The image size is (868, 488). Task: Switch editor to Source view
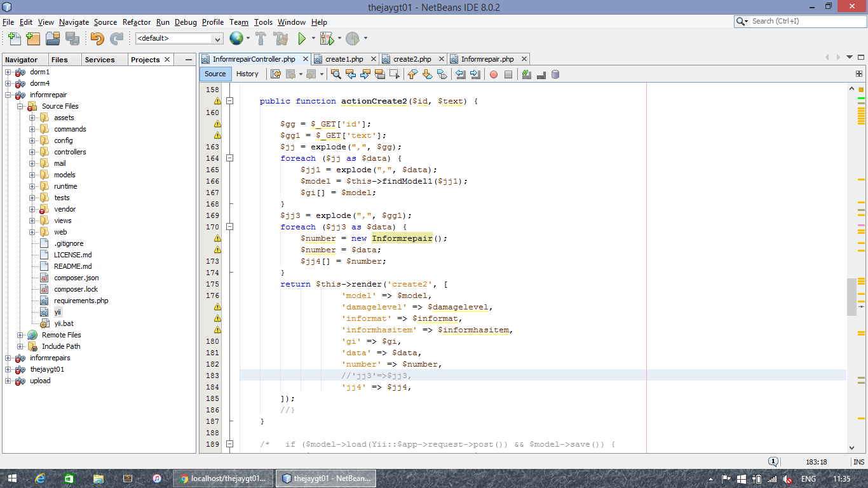pyautogui.click(x=215, y=74)
